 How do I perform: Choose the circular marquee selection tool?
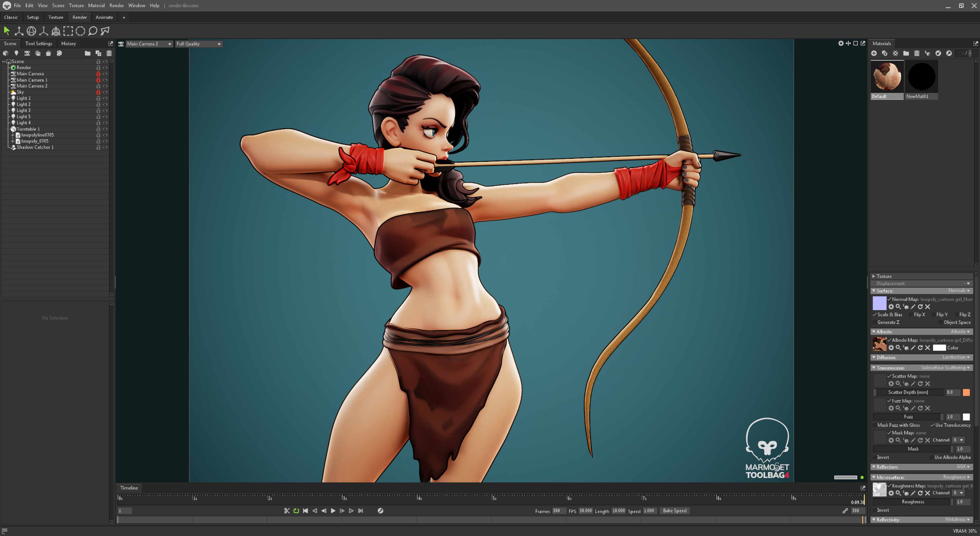[80, 31]
